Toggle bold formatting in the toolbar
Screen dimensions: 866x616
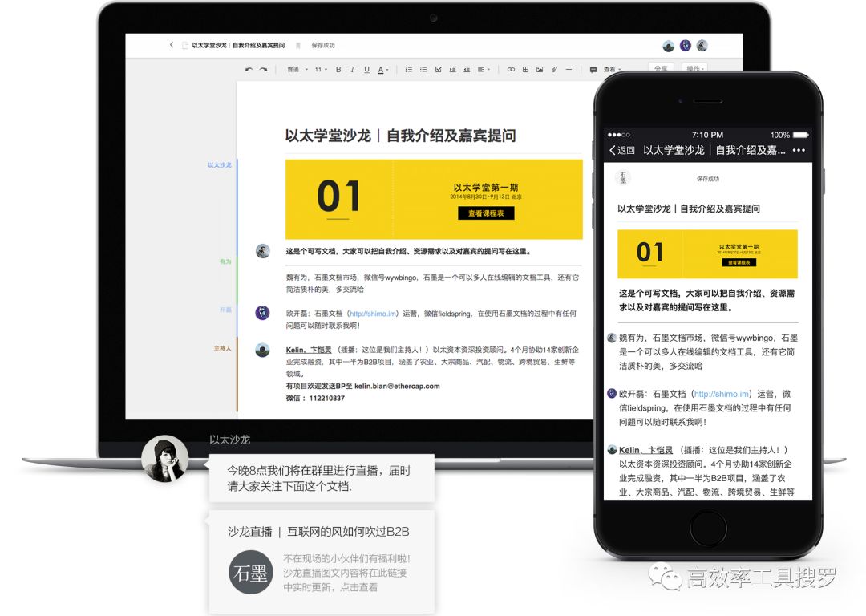pyautogui.click(x=338, y=70)
